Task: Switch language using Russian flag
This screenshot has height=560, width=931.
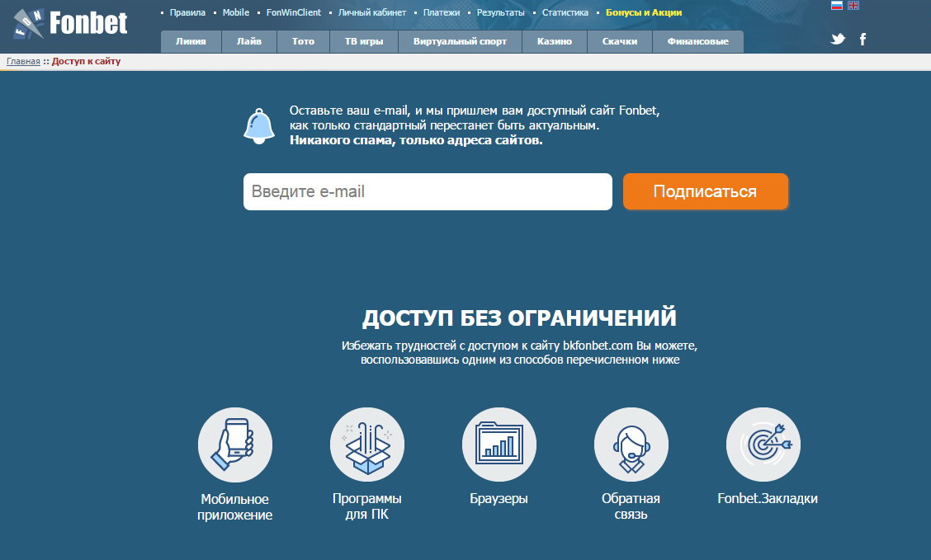Action: 837,6
